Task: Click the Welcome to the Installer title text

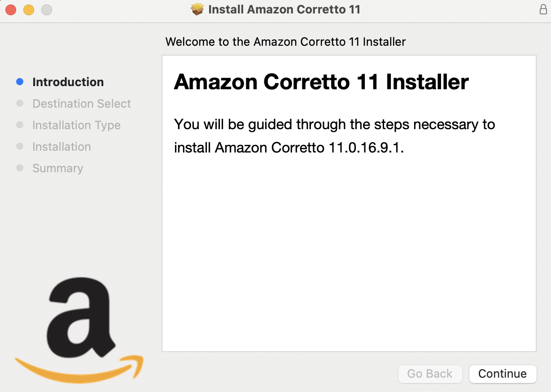Action: point(286,42)
